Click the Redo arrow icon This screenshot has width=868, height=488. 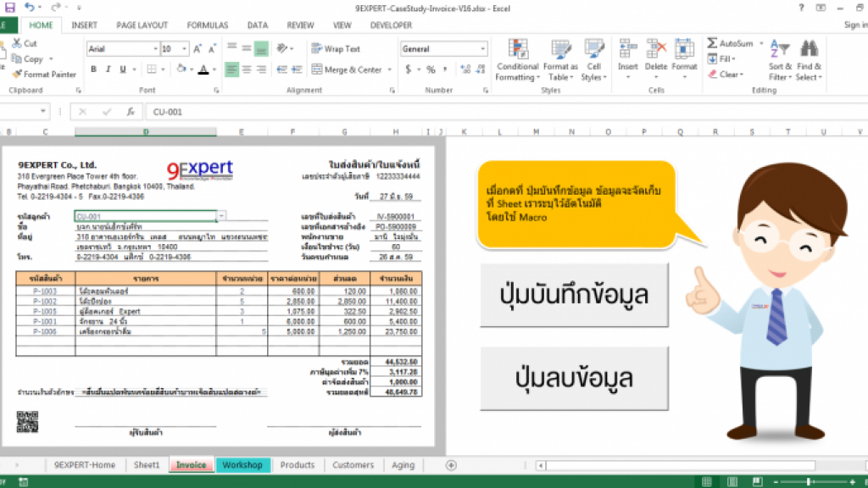55,7
